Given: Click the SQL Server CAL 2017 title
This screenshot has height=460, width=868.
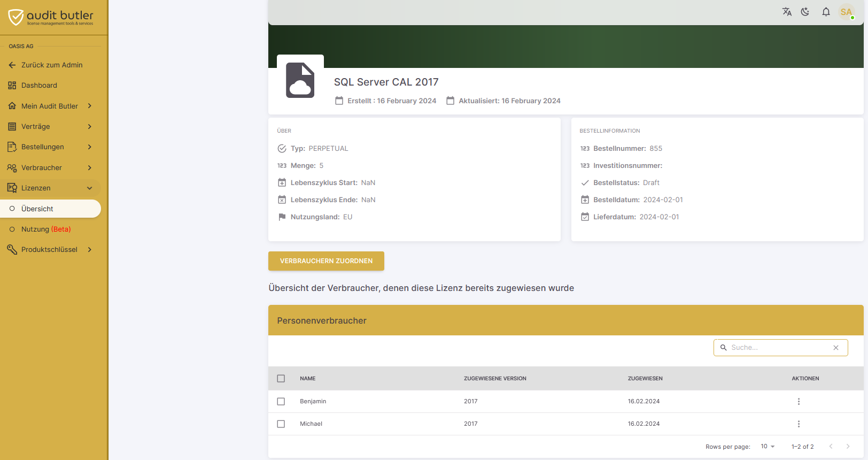Looking at the screenshot, I should [386, 82].
